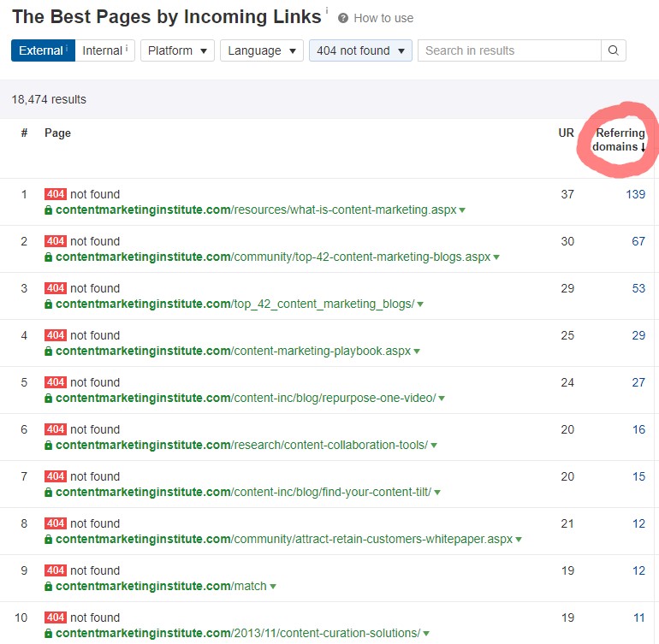This screenshot has width=659, height=644.
Task: Click referring domains count 53
Action: pos(638,288)
